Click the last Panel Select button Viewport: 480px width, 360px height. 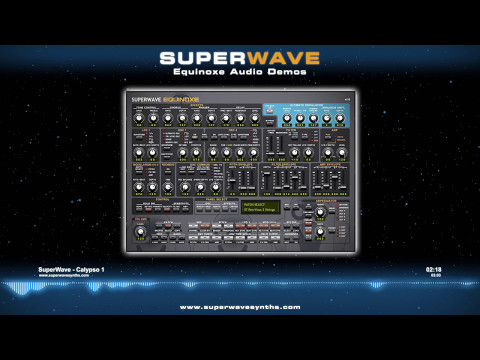tap(233, 209)
